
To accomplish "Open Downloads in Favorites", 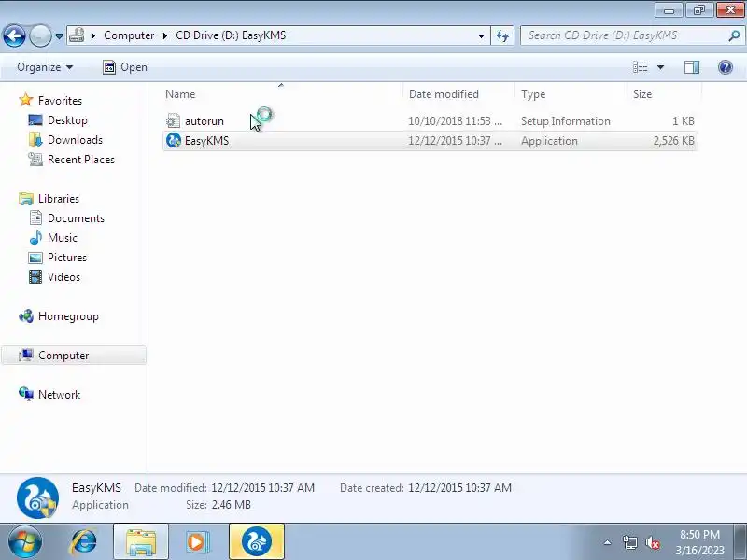I will [x=75, y=140].
